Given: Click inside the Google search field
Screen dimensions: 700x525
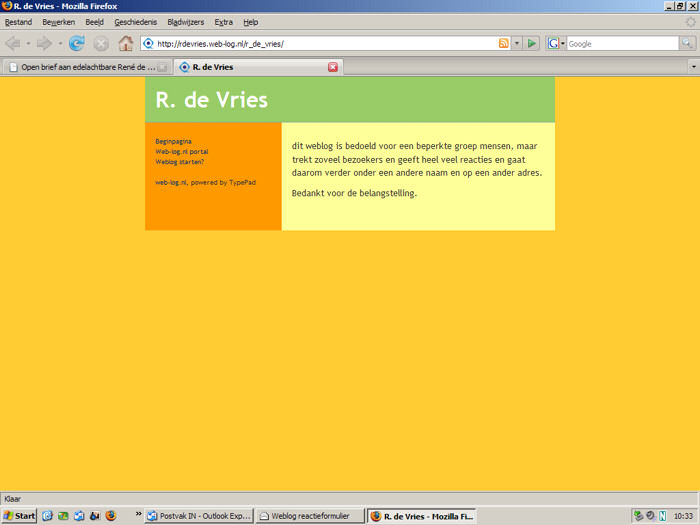Looking at the screenshot, I should tap(620, 43).
